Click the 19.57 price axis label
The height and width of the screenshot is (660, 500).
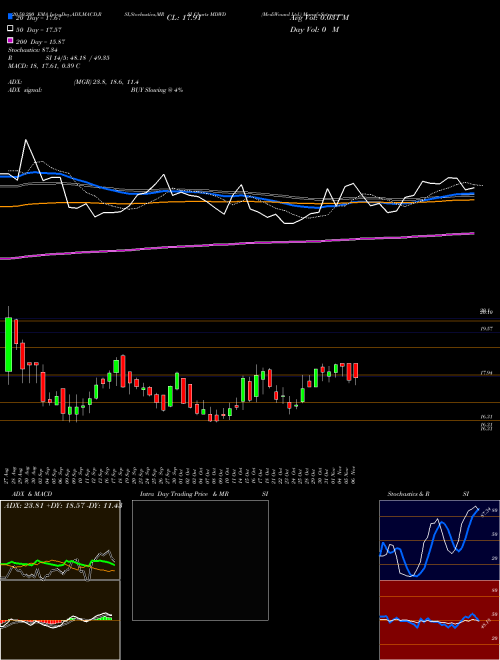(487, 329)
